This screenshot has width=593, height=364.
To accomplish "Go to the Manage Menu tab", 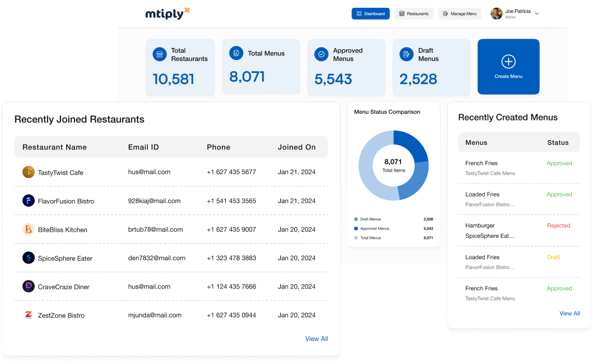I will pos(460,13).
